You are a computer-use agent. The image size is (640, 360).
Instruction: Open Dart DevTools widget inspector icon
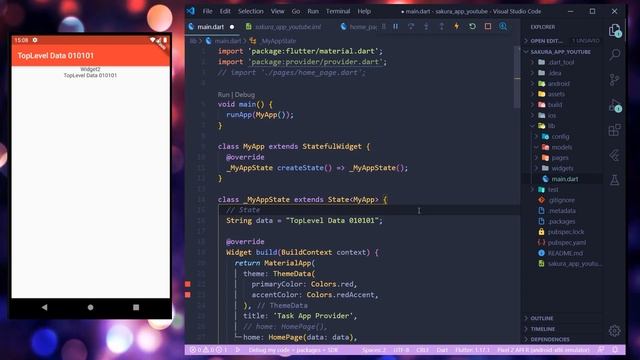[503, 27]
